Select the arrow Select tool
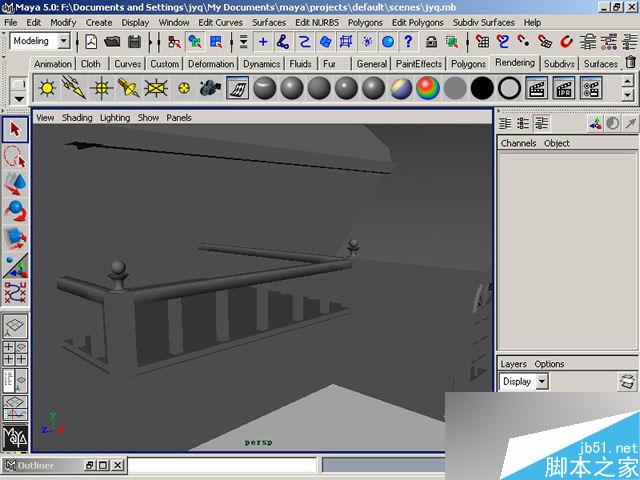The image size is (640, 480). pyautogui.click(x=15, y=129)
